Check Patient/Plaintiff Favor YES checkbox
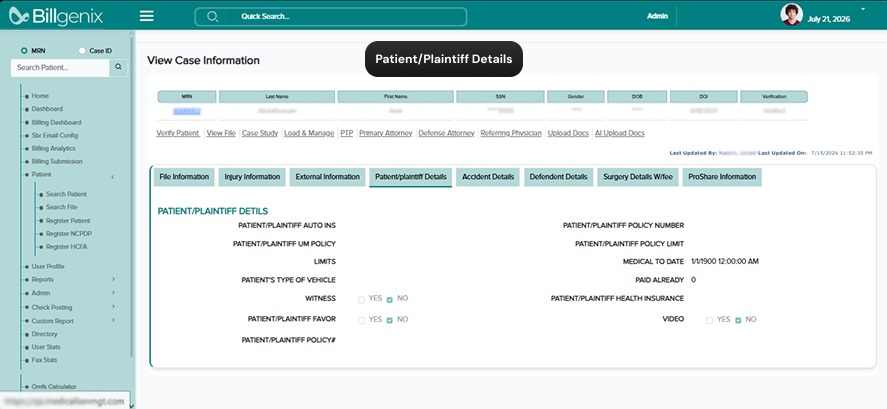 (x=361, y=320)
